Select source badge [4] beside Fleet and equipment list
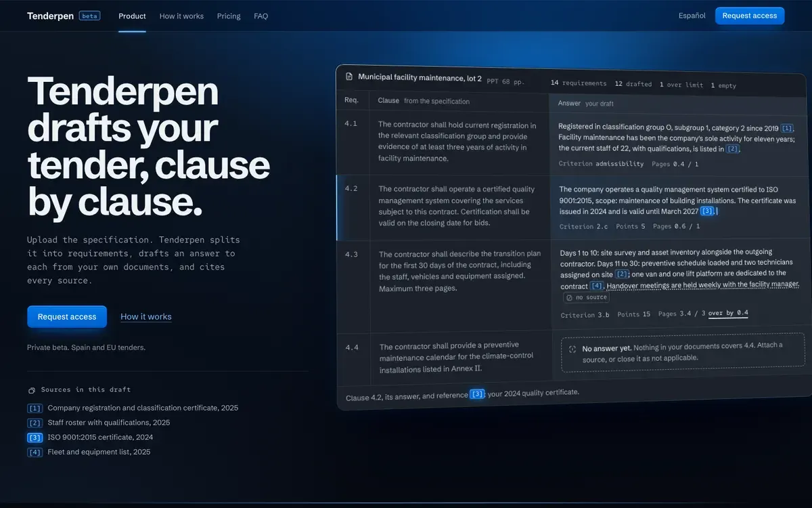This screenshot has width=812, height=508. coord(35,452)
